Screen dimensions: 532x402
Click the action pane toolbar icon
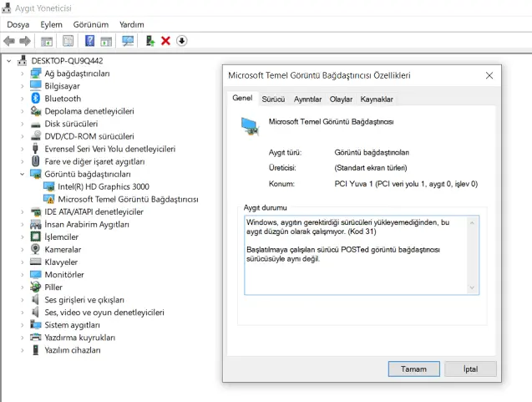[x=106, y=41]
